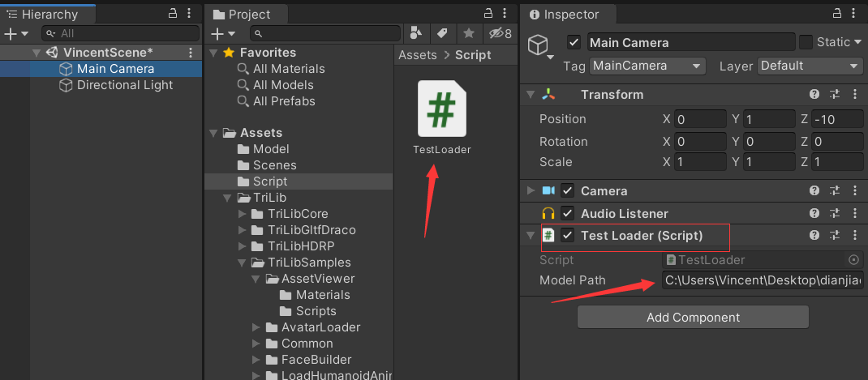Image resolution: width=868 pixels, height=380 pixels.
Task: Collapse the Favorites section arrow
Action: click(x=213, y=53)
